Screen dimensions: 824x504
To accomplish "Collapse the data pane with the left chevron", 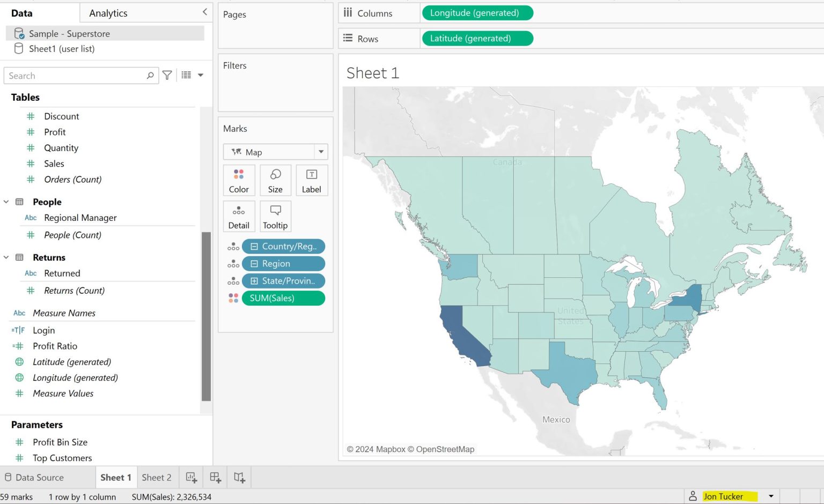I will 204,11.
